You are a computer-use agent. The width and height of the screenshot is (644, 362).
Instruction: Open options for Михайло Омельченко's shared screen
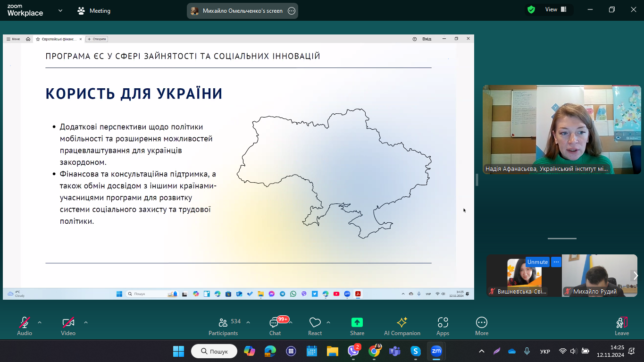[x=292, y=11]
